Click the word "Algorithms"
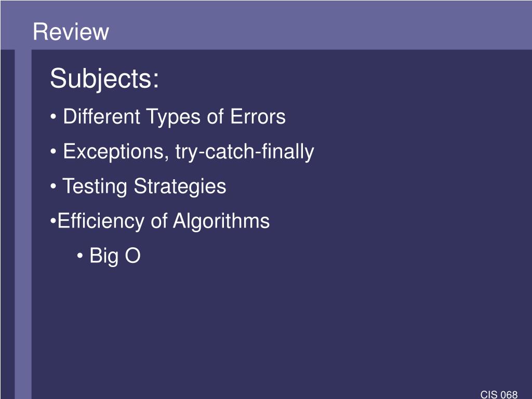 (x=221, y=221)
